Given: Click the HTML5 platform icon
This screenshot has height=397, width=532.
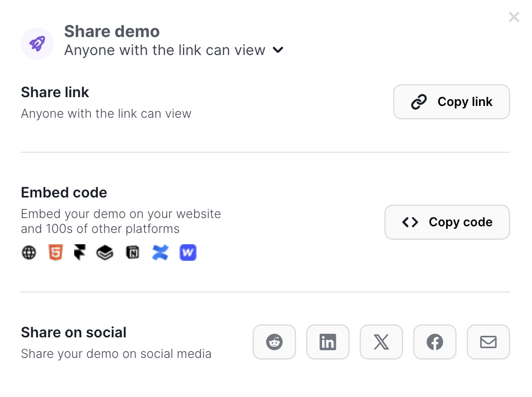Looking at the screenshot, I should point(56,252).
